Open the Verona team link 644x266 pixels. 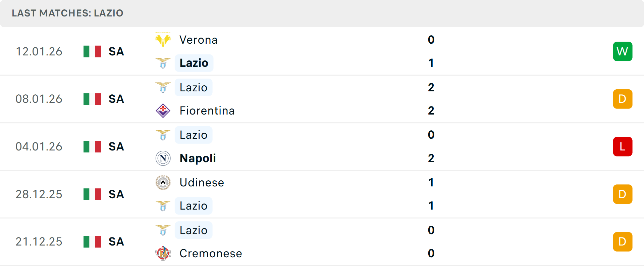point(199,40)
